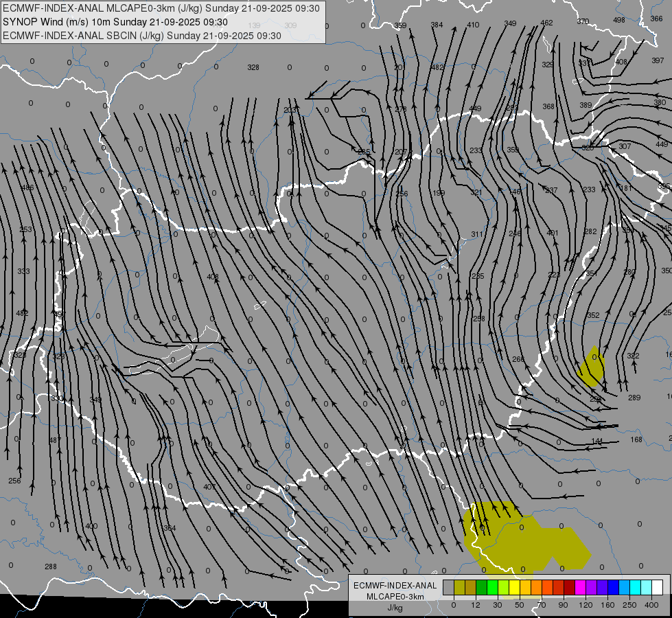The width and height of the screenshot is (672, 618).
Task: Click the legend title 'MLCAPE0-3km'
Action: click(x=395, y=597)
